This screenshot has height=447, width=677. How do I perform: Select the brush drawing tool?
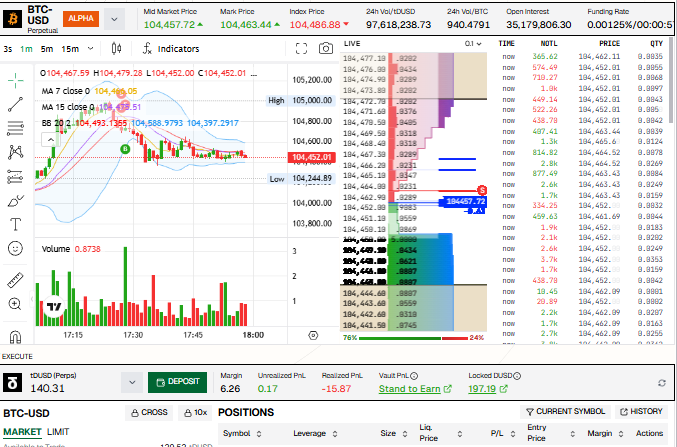pyautogui.click(x=16, y=201)
